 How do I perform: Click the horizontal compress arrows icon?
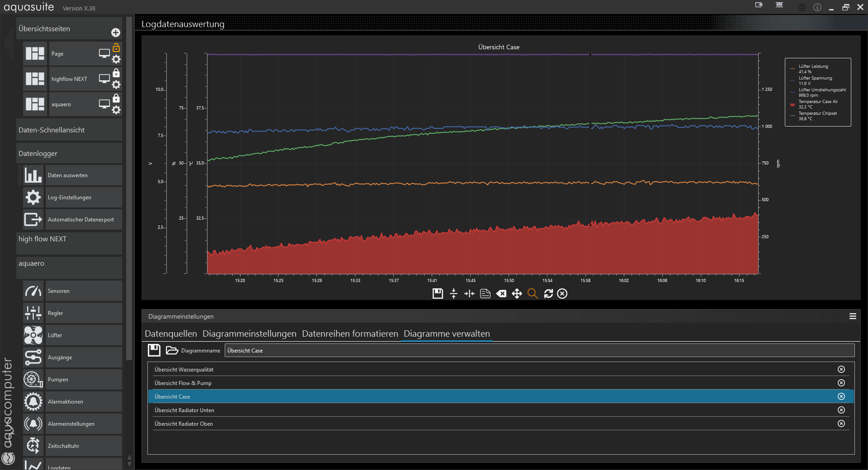tap(469, 294)
